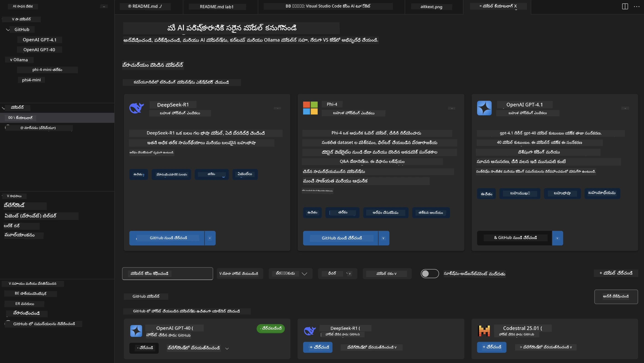Screen dimensions: 644x363
Task: Open Phi-4 card more options
Action: 452,108
